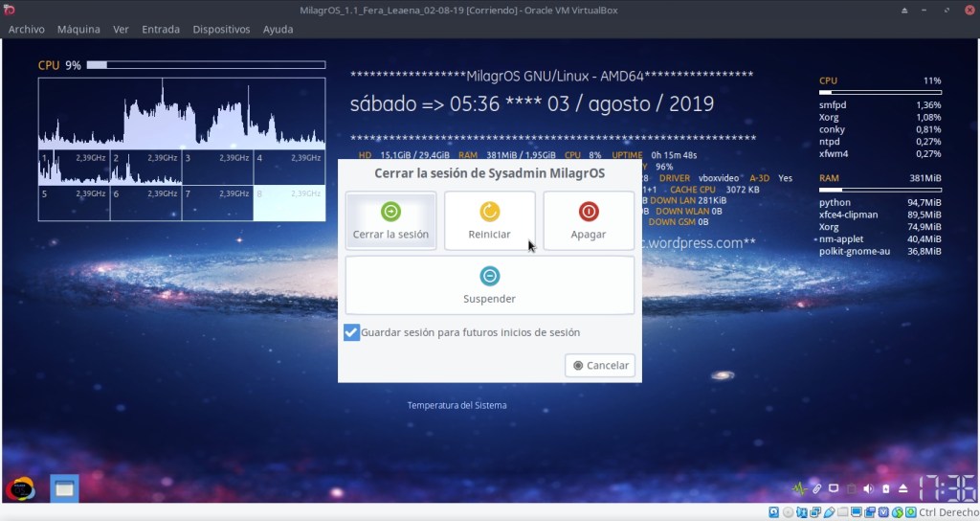This screenshot has height=521, width=980.
Task: Uncheck Guardar sesión para futuros inicios
Action: click(351, 332)
